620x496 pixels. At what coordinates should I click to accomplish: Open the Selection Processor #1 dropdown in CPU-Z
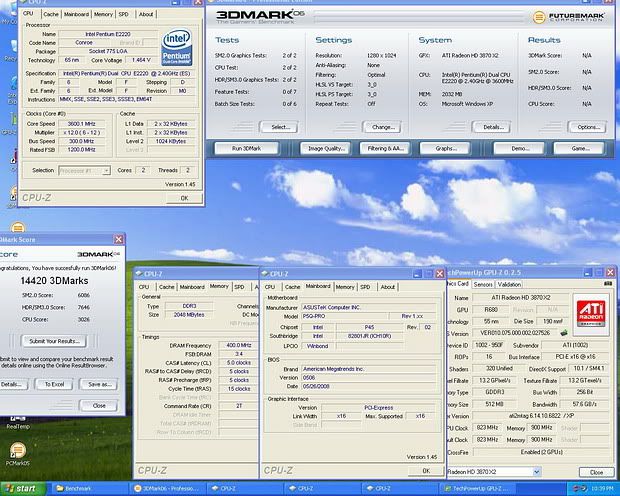tap(106, 171)
